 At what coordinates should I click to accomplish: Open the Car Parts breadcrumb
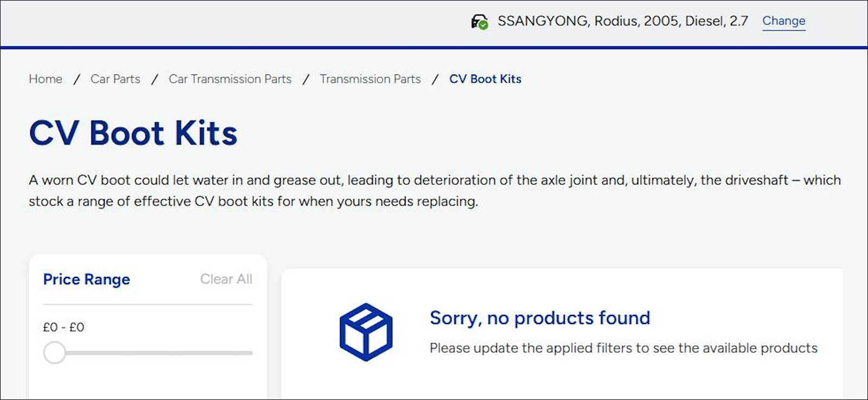point(115,79)
